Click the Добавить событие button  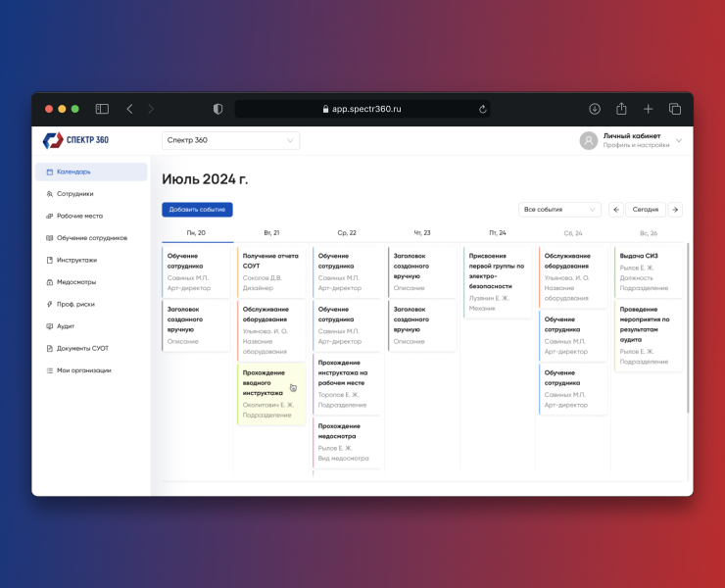pos(197,210)
